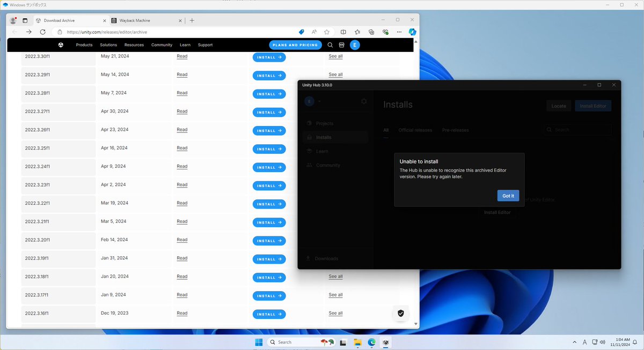Screen dimensions: 644x350
Task: Open split screen icon in Edge toolbar
Action: (x=343, y=32)
